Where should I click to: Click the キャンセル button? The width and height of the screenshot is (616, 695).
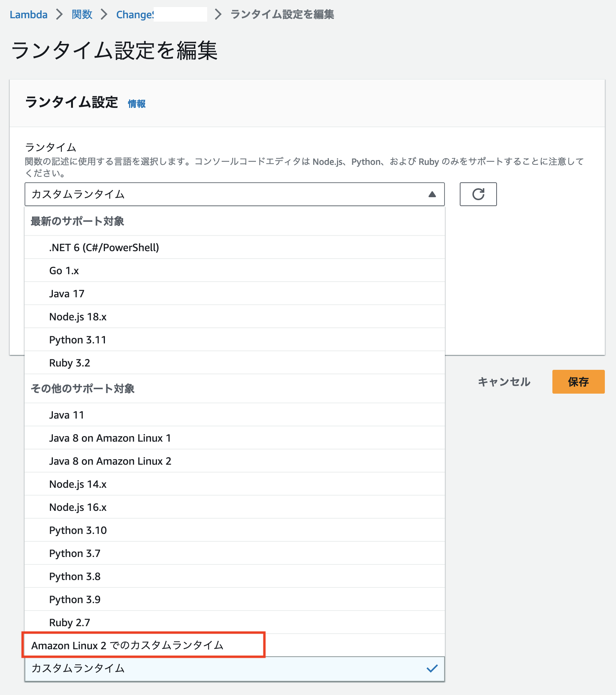[504, 381]
